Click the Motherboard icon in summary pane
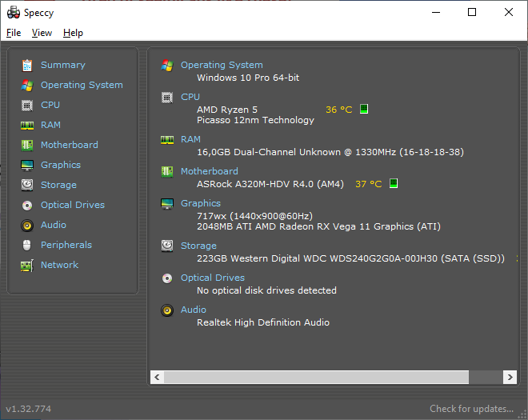This screenshot has width=528, height=420. [167, 172]
